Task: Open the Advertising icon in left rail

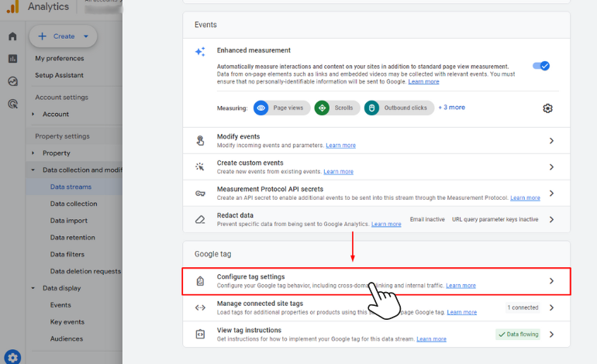Action: pyautogui.click(x=12, y=104)
